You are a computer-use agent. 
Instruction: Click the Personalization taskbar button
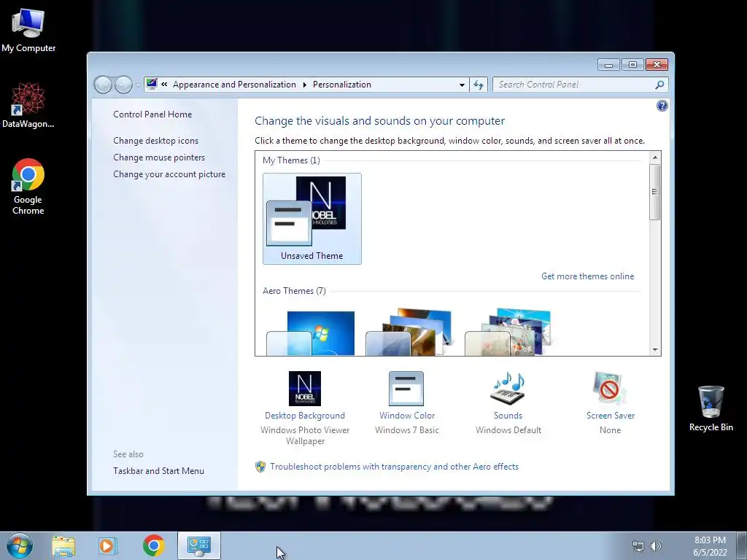(x=199, y=545)
